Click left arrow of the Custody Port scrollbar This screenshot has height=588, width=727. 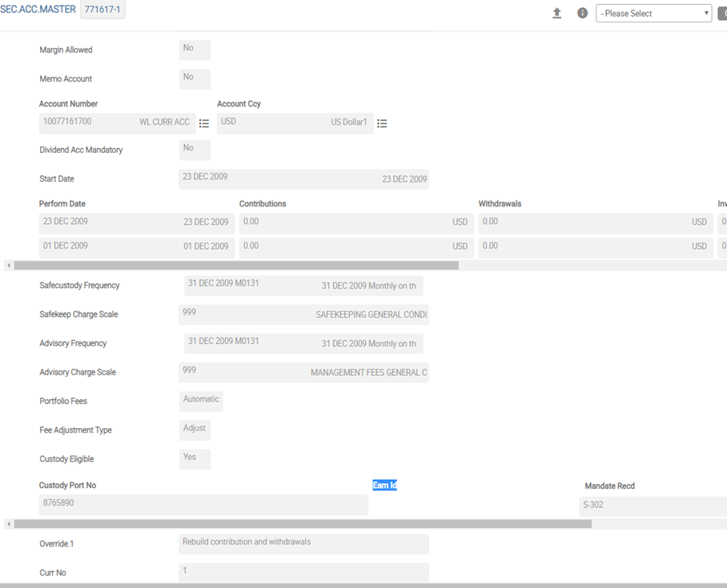[x=8, y=524]
